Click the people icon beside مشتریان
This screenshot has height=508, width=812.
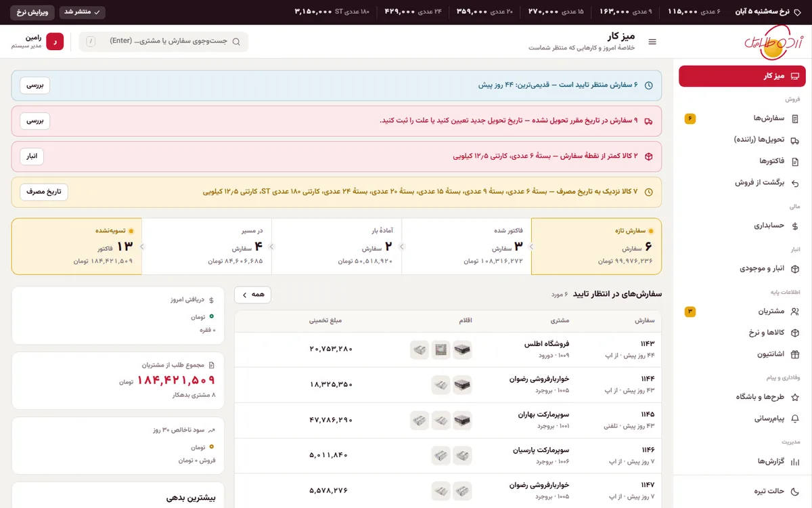[795, 312]
